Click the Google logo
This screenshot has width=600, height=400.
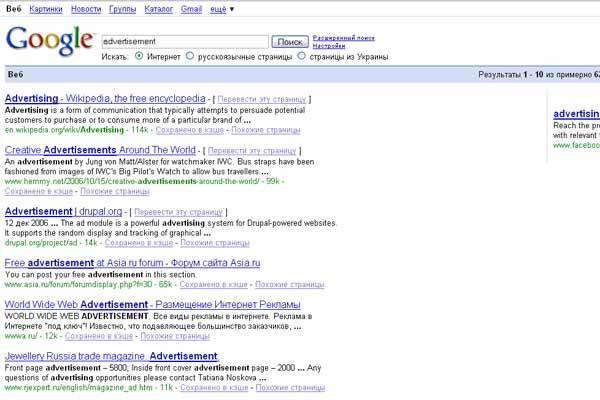(x=50, y=40)
